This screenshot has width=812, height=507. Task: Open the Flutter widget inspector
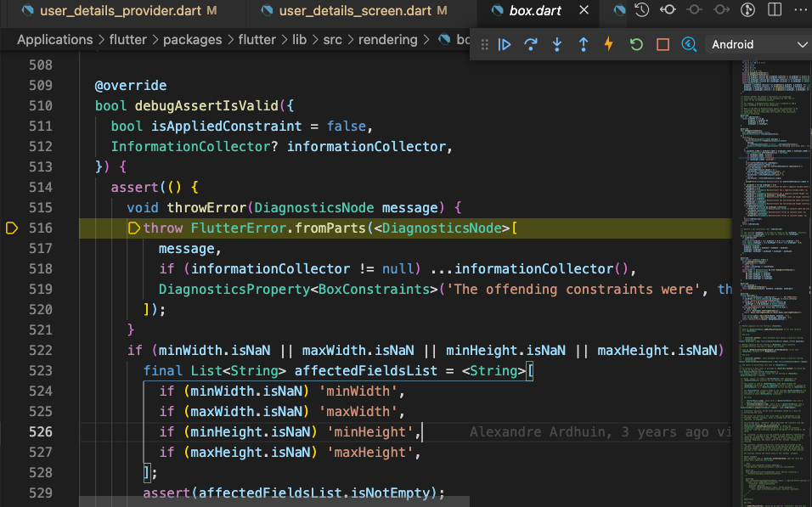[689, 44]
